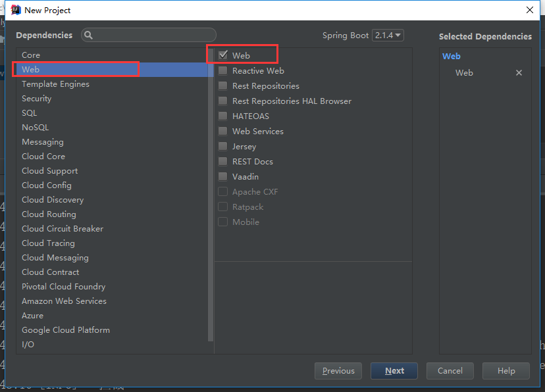
Task: Click the disabled Apache CXF checkbox
Action: coord(222,191)
